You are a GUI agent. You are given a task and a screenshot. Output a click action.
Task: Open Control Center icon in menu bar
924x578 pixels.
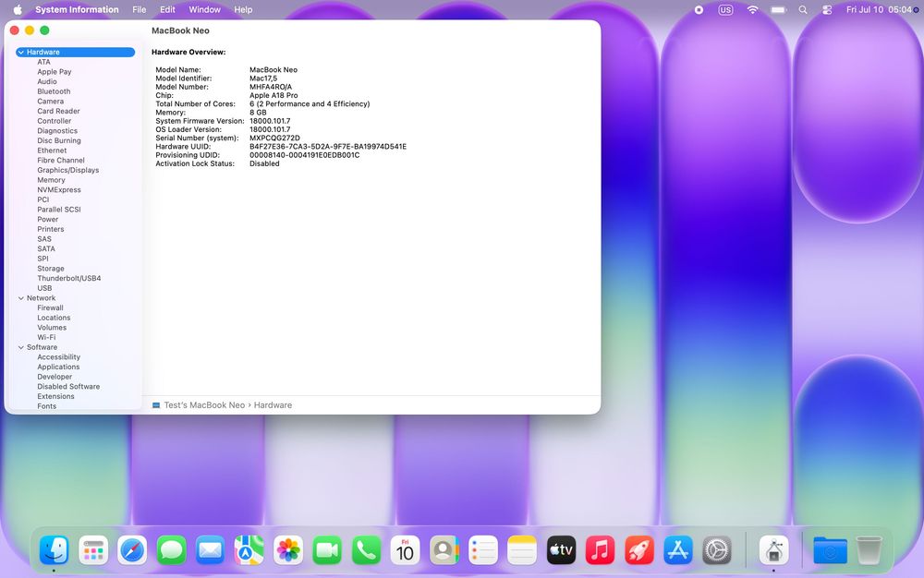click(x=827, y=9)
